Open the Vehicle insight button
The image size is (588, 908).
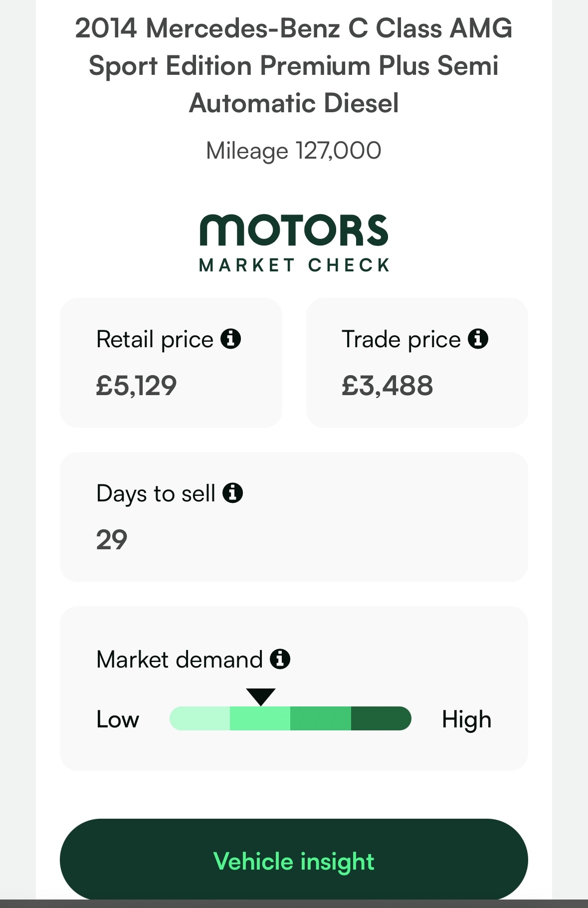click(294, 861)
